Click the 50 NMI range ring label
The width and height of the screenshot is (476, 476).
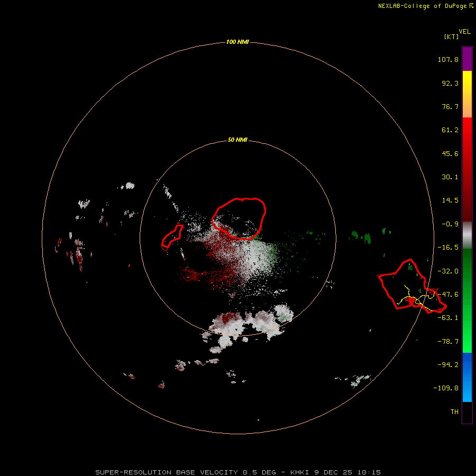coord(237,140)
